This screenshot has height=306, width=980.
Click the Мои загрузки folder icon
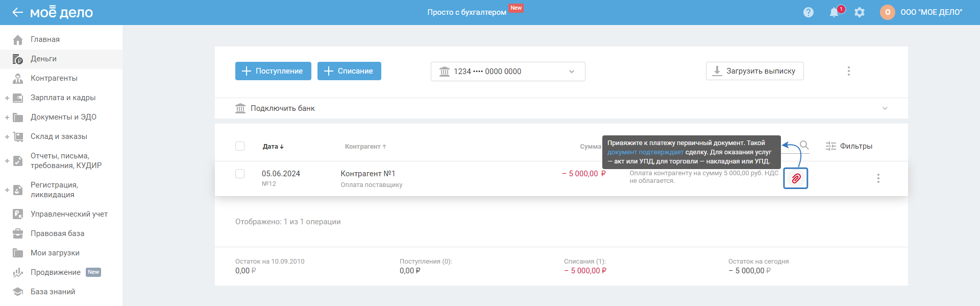[18, 253]
